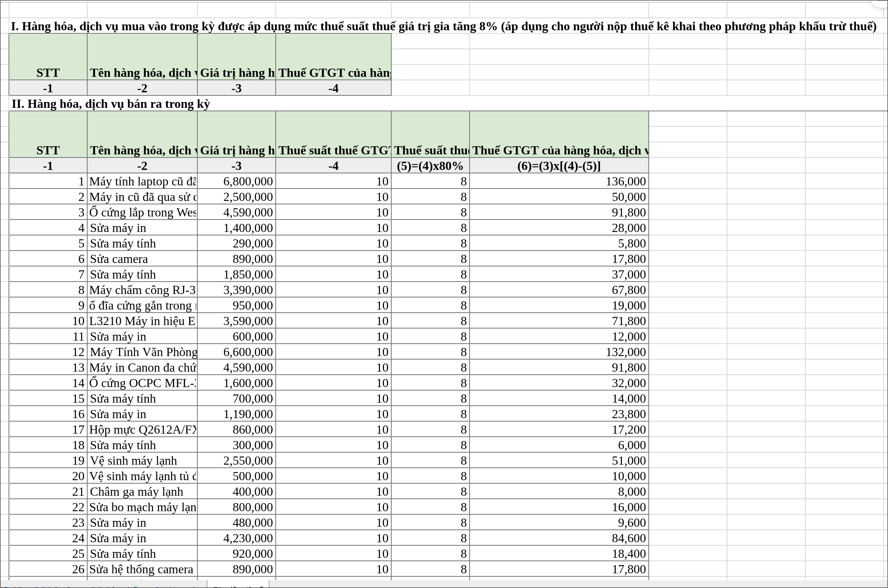Select the 'Hộp mực Q2612A/FX' item cell
The height and width of the screenshot is (588, 888).
coord(142,430)
